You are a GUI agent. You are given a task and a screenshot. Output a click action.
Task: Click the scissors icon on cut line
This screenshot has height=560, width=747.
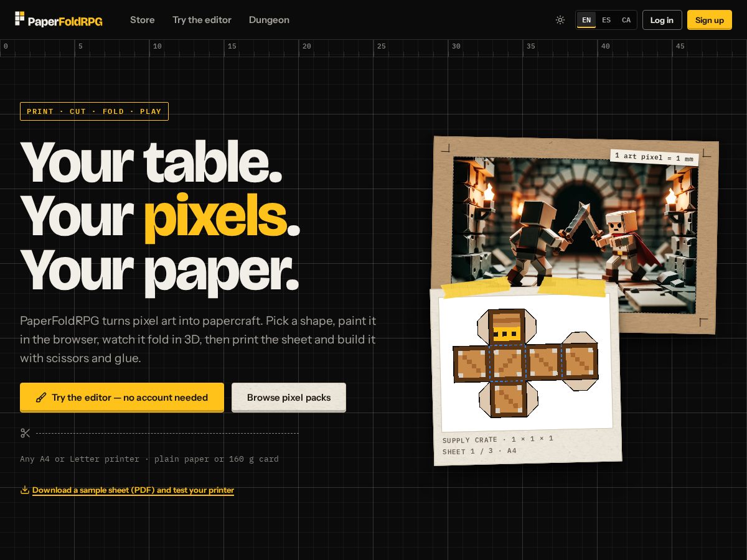[x=26, y=433]
